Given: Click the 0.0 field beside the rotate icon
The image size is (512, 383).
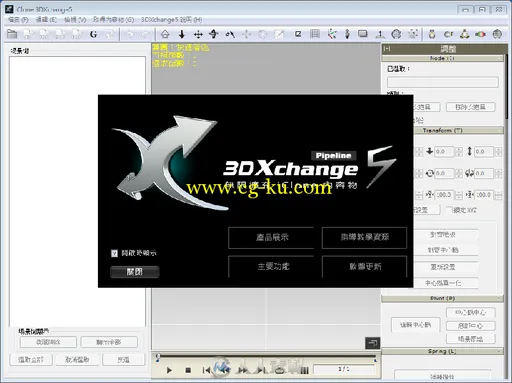Looking at the screenshot, I should [444, 173].
